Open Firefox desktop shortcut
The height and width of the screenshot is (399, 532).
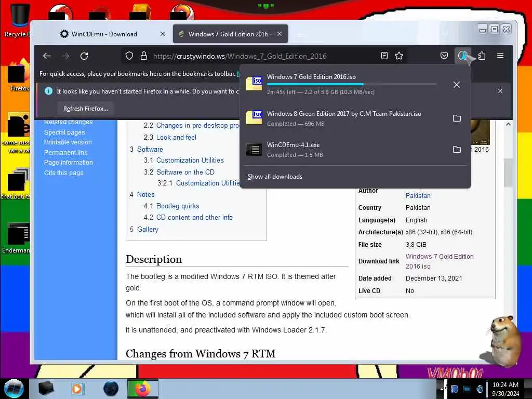pyautogui.click(x=18, y=75)
